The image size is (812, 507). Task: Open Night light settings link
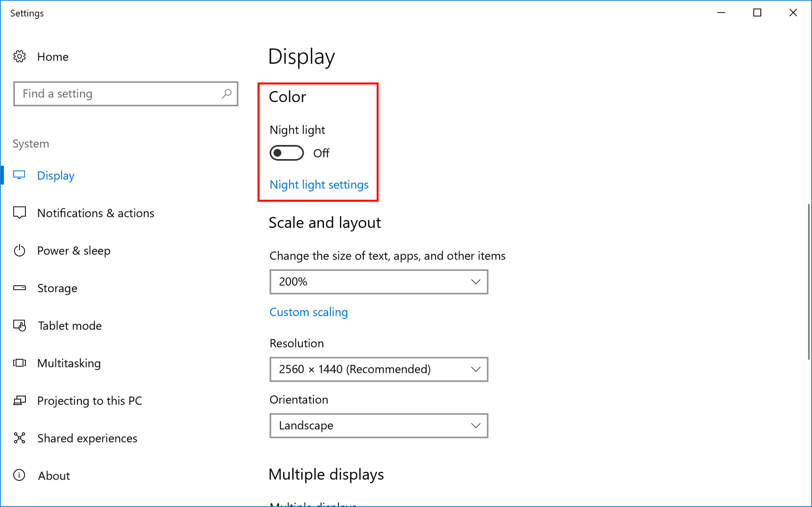319,185
